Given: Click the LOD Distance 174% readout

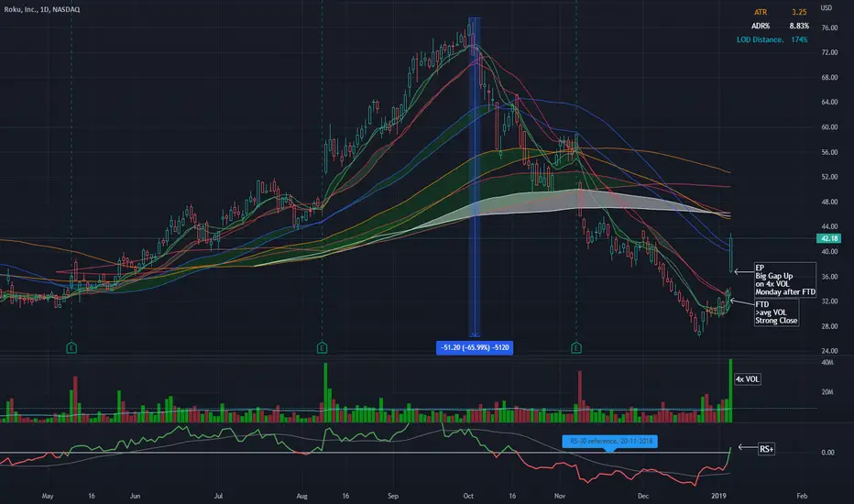Looking at the screenshot, I should coord(772,39).
